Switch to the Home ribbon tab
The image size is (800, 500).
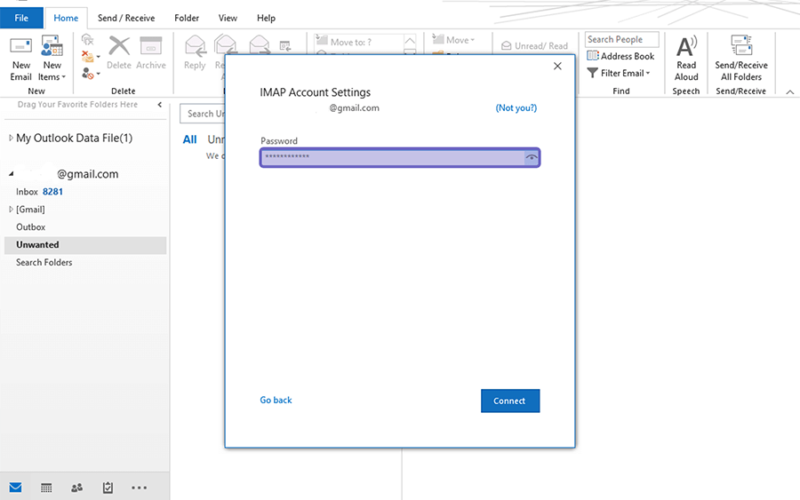click(x=66, y=18)
